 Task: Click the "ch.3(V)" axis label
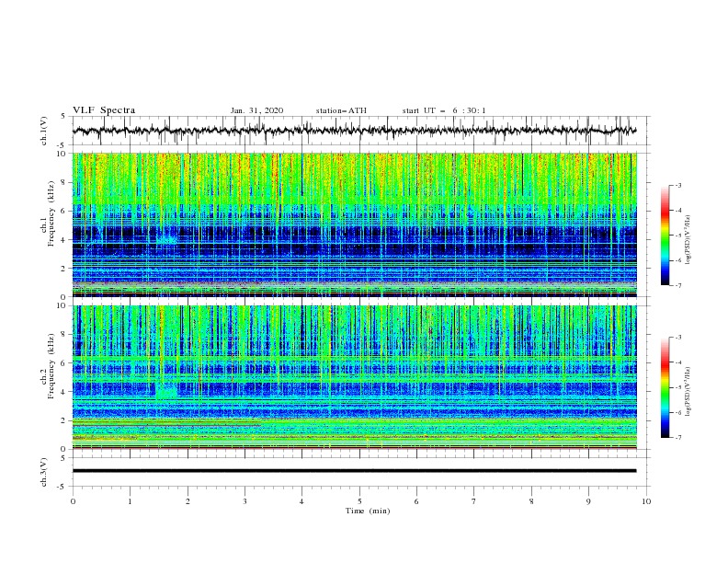pyautogui.click(x=44, y=472)
